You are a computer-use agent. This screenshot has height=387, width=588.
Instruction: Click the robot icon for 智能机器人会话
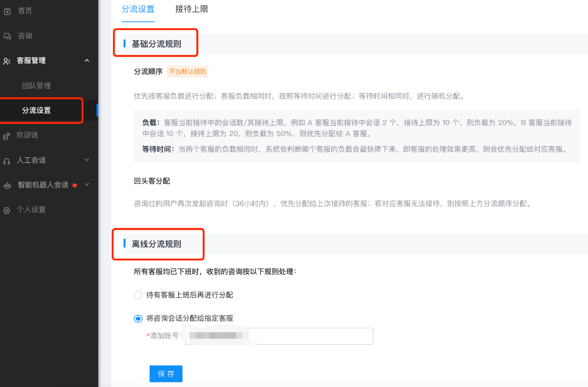click(x=7, y=185)
